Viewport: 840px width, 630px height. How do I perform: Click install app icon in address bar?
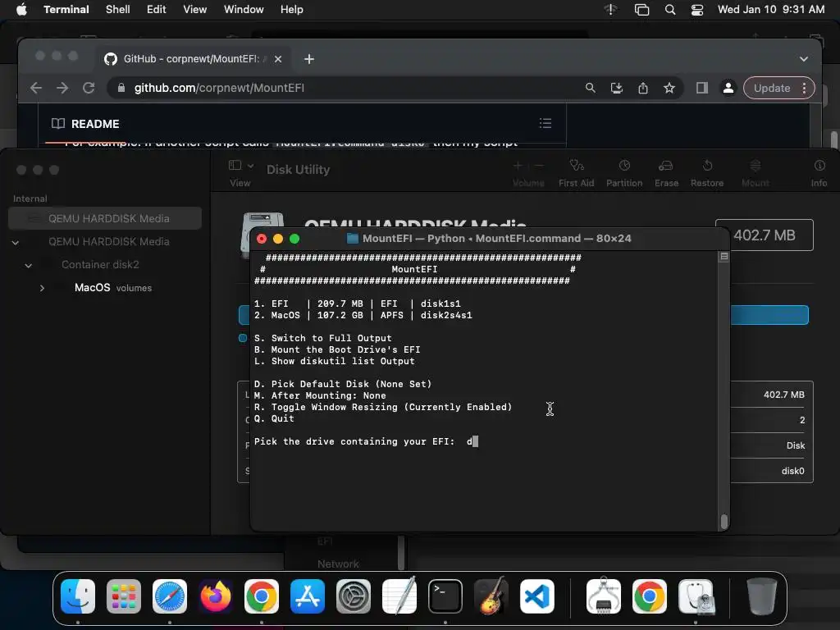pos(617,88)
